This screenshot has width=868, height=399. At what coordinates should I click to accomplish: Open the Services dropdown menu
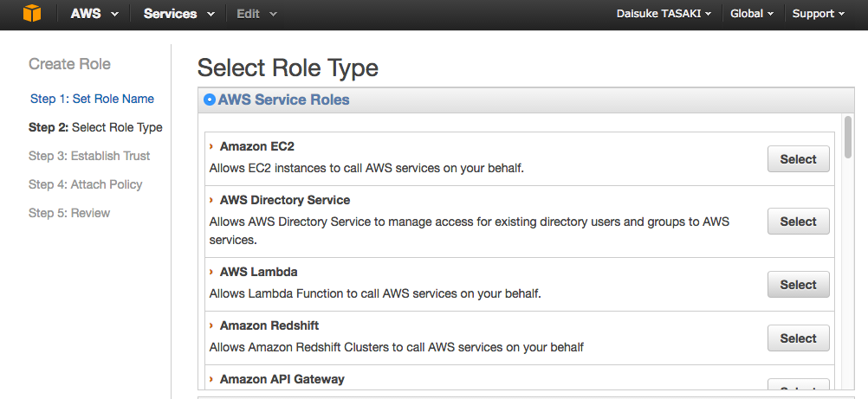[178, 14]
